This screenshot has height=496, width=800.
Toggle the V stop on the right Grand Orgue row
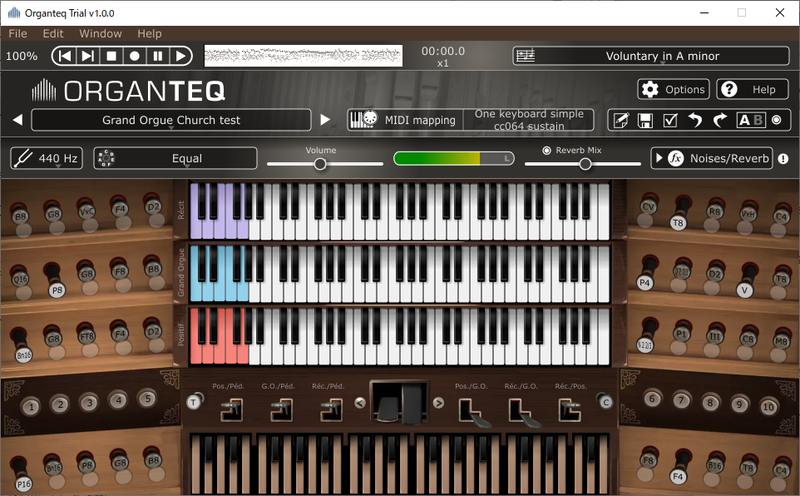click(744, 290)
